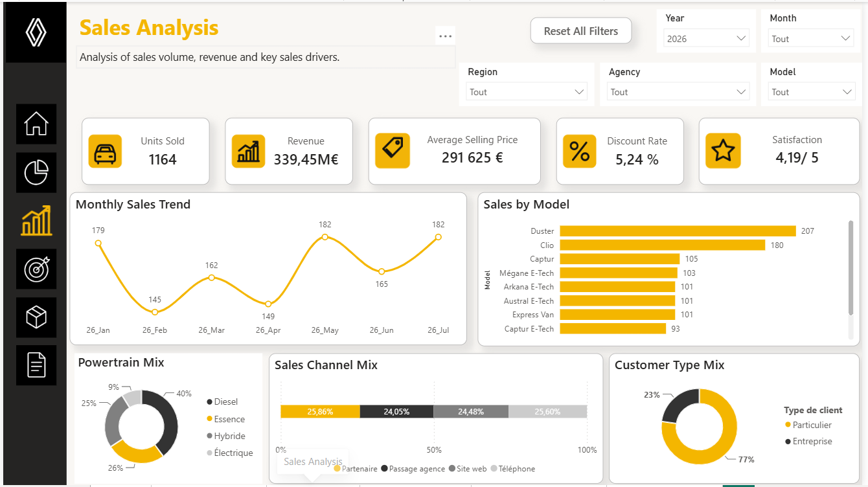Select the Captur bar showing 105

(x=620, y=259)
